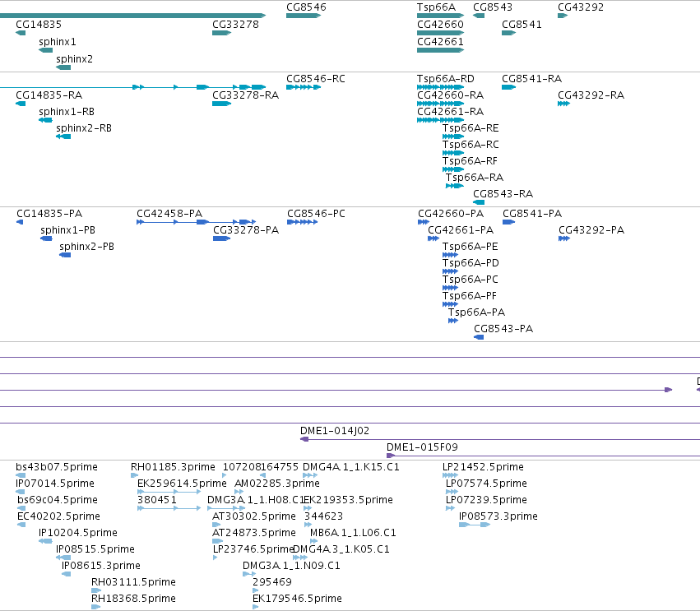Select EST bs43b07.5prime
Viewport: 700px width, 611px height.
click(21, 475)
